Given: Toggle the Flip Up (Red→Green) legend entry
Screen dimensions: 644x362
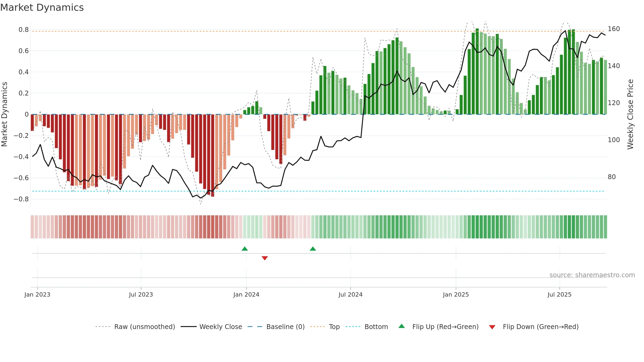Looking at the screenshot, I should [x=438, y=327].
